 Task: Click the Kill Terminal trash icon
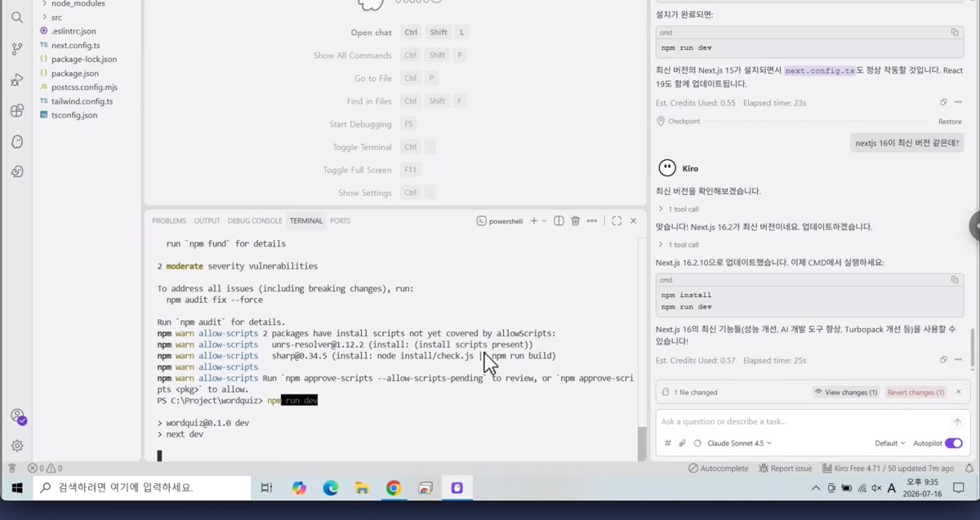(575, 220)
